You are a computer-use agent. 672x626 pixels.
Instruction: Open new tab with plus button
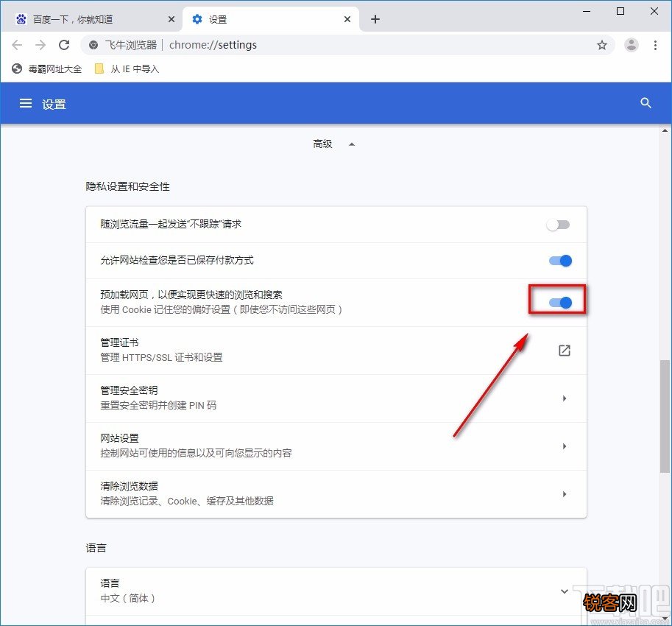point(375,19)
